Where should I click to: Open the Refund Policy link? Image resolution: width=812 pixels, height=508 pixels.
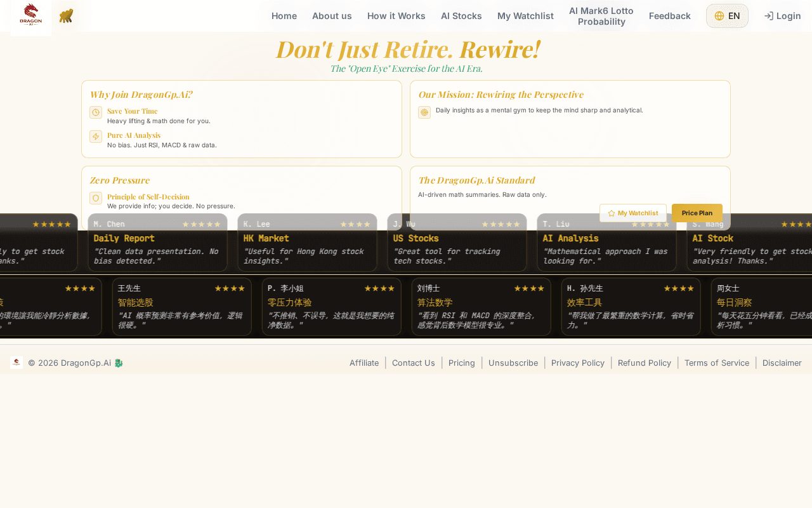(x=645, y=363)
